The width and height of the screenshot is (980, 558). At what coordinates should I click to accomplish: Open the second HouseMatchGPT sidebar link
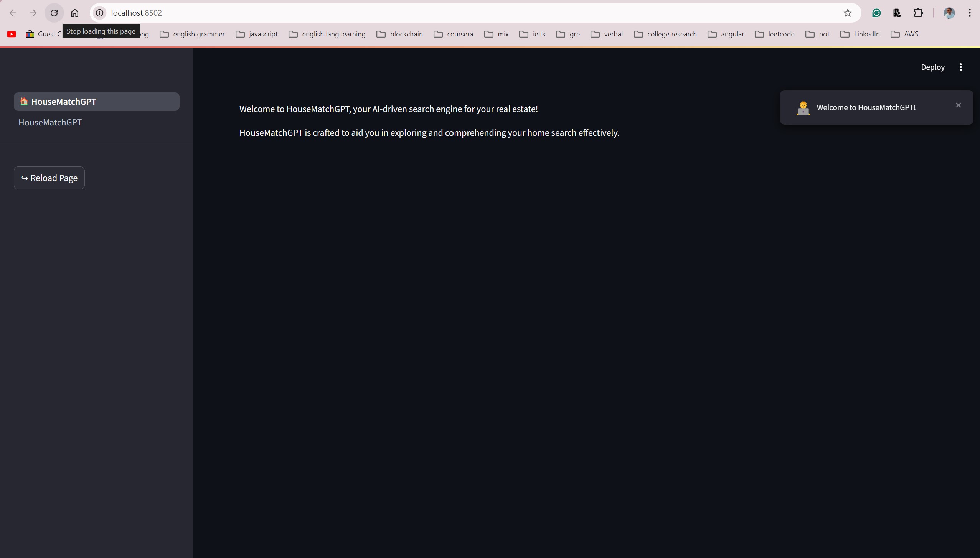coord(50,122)
